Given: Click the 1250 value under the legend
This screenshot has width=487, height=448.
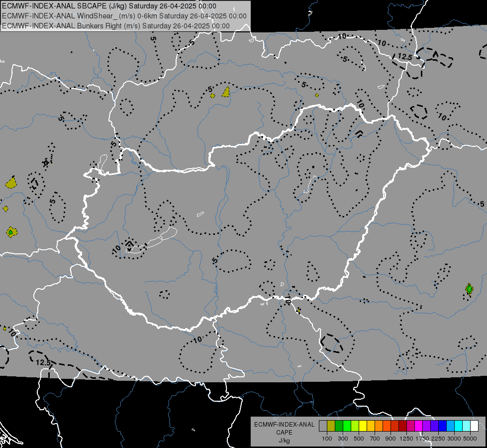Looking at the screenshot, I should click(x=406, y=439).
